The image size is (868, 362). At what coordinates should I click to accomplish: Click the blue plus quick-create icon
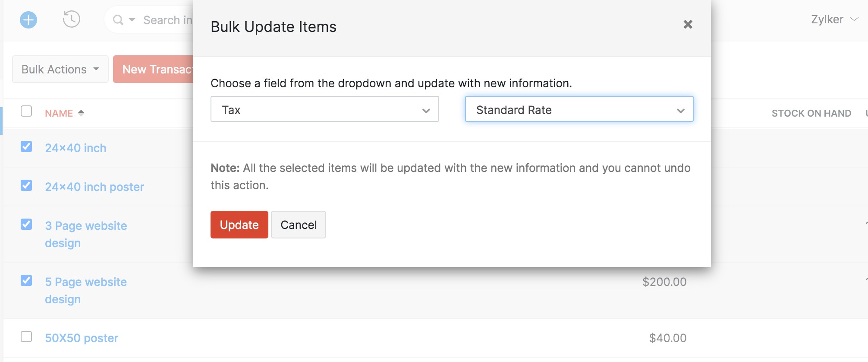click(x=28, y=20)
